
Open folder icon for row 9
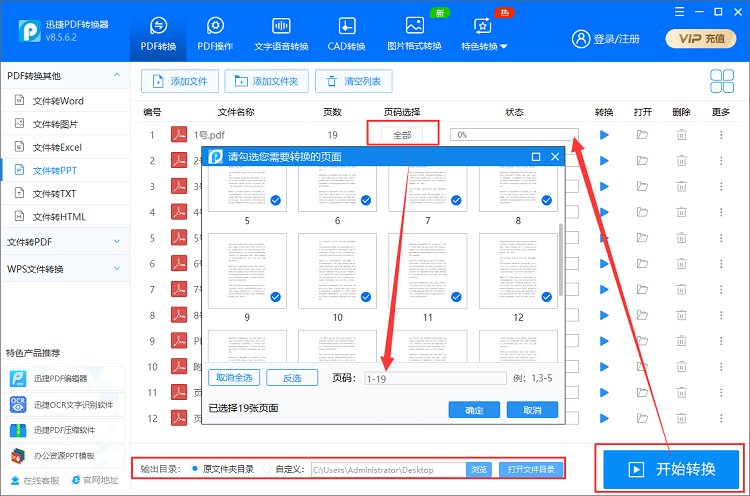642,341
